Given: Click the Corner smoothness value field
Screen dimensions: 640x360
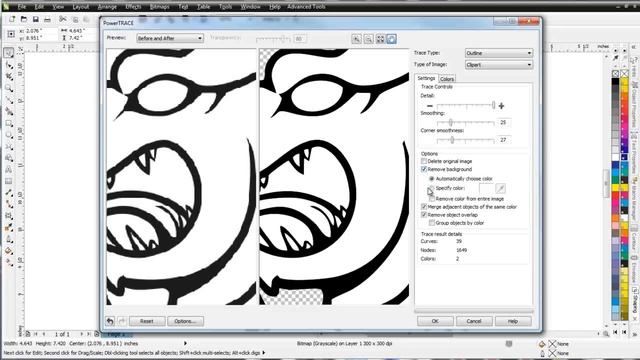Looking at the screenshot, I should tap(504, 140).
